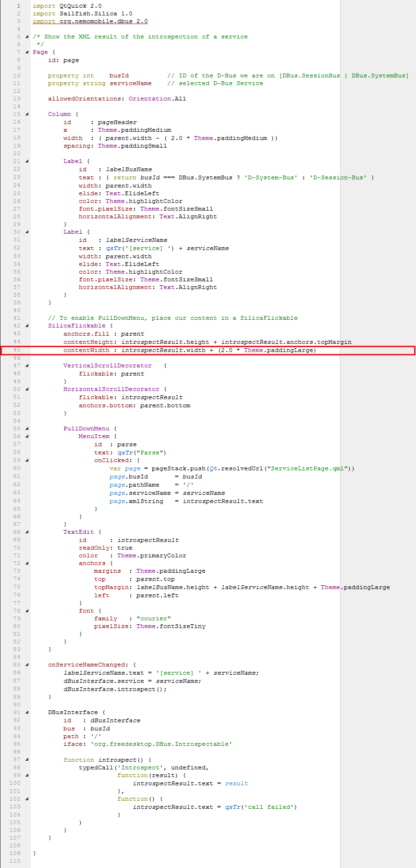Fold the second Label block at line 30
The height and width of the screenshot is (868, 416).
pyautogui.click(x=26, y=232)
